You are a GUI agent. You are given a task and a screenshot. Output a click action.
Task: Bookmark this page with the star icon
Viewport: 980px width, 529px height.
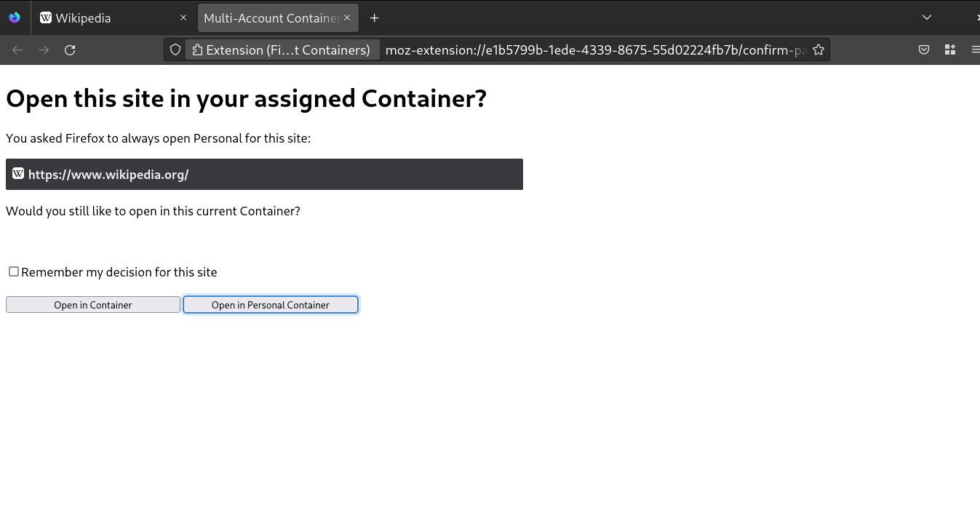(818, 49)
